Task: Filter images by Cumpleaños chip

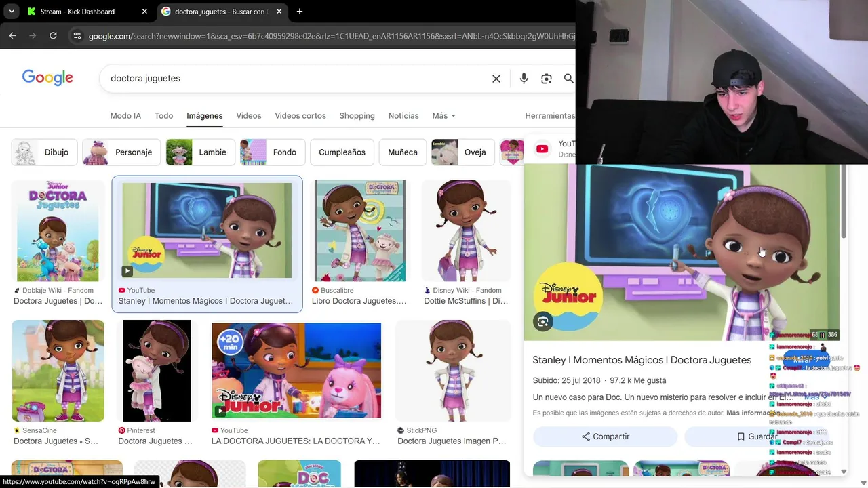Action: (342, 152)
